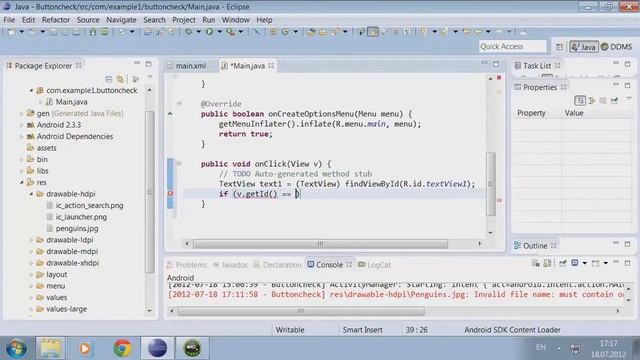The width and height of the screenshot is (640, 360).
Task: Collapse the drawable-hdpi folder
Action: [x=31, y=194]
